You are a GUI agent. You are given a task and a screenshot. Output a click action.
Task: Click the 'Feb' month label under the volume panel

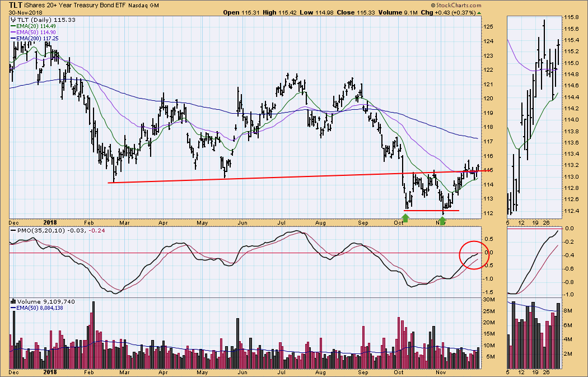88,372
